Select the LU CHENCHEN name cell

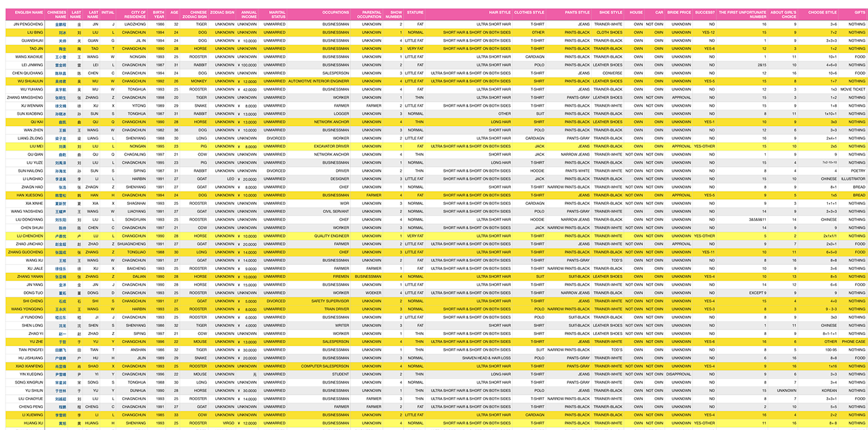click(30, 236)
